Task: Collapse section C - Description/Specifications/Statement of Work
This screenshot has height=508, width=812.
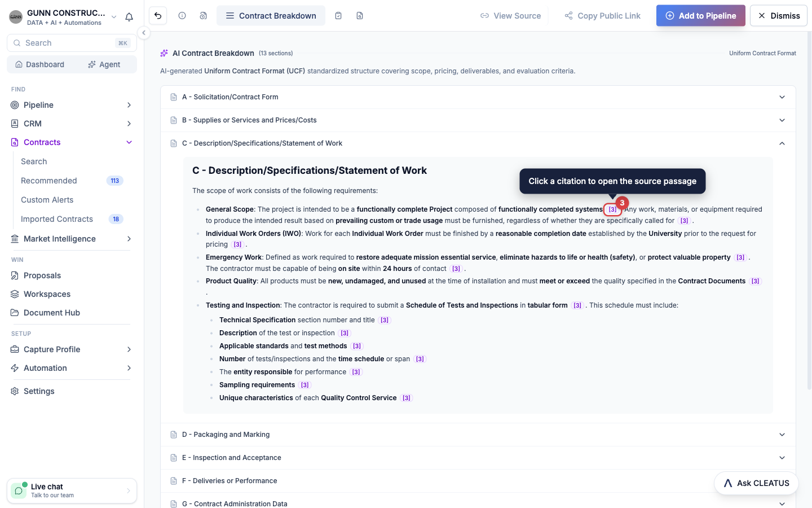Action: click(478, 143)
